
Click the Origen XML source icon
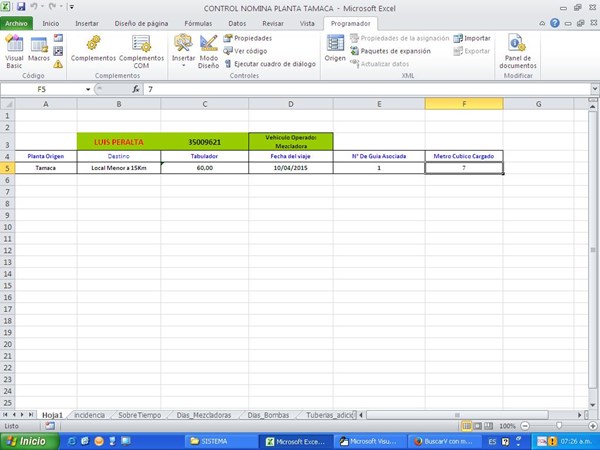tap(335, 48)
